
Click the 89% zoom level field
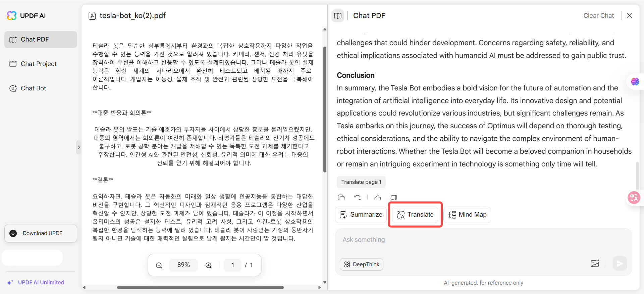click(183, 265)
